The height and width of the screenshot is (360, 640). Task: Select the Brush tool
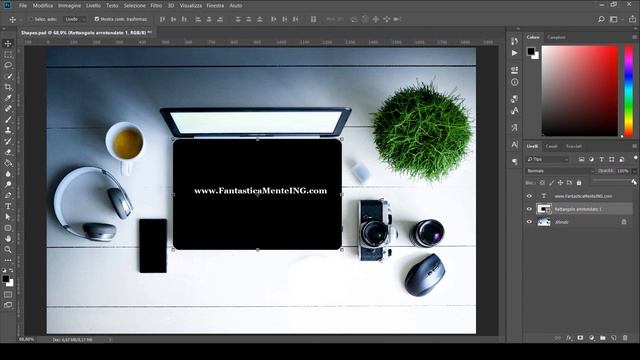8,120
